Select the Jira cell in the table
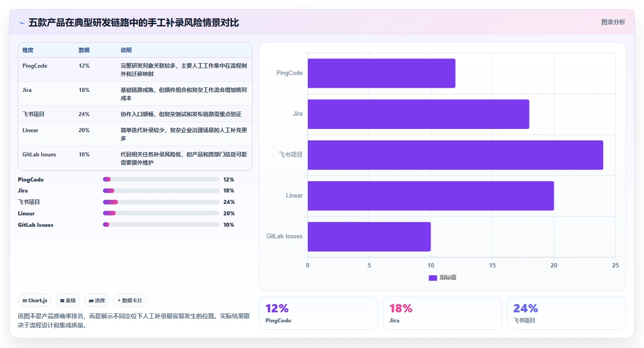 27,90
